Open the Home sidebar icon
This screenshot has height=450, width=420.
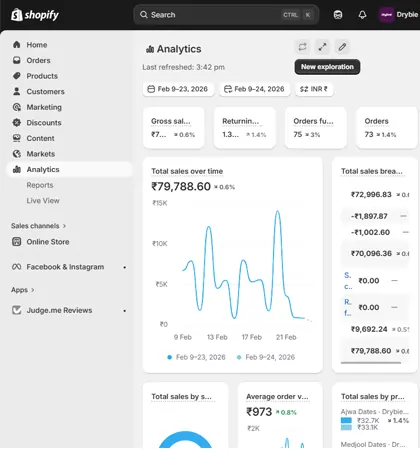(x=17, y=45)
